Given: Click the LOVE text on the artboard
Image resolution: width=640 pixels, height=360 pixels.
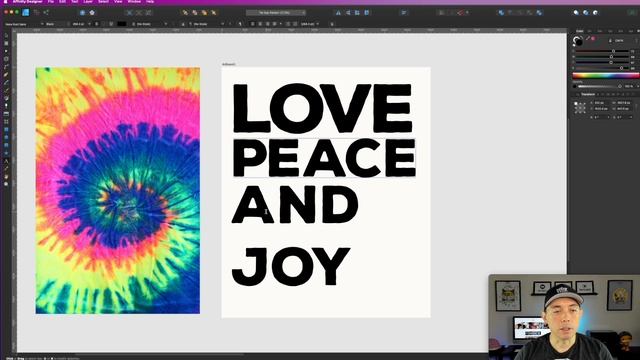Looking at the screenshot, I should tap(322, 108).
